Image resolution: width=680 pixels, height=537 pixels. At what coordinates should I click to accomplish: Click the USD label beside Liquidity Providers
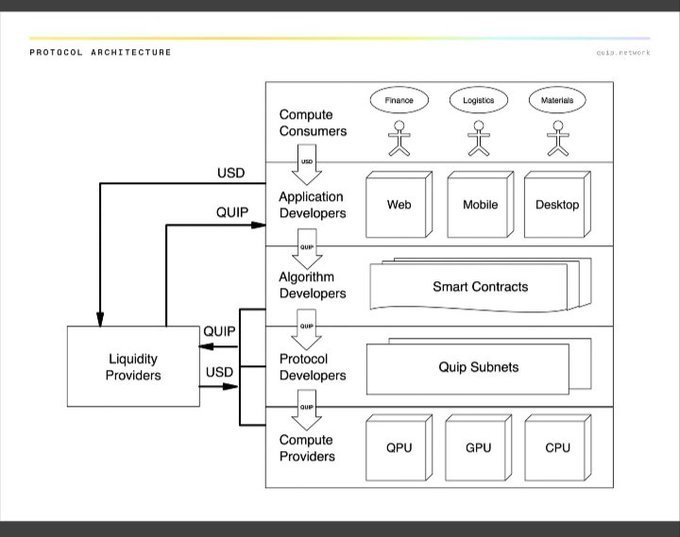coord(219,372)
